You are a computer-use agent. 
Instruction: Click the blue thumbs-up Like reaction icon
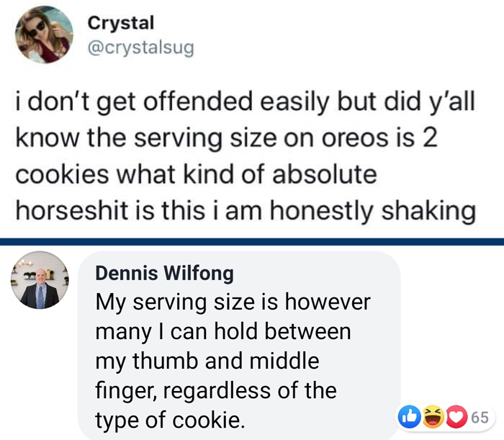pos(408,416)
